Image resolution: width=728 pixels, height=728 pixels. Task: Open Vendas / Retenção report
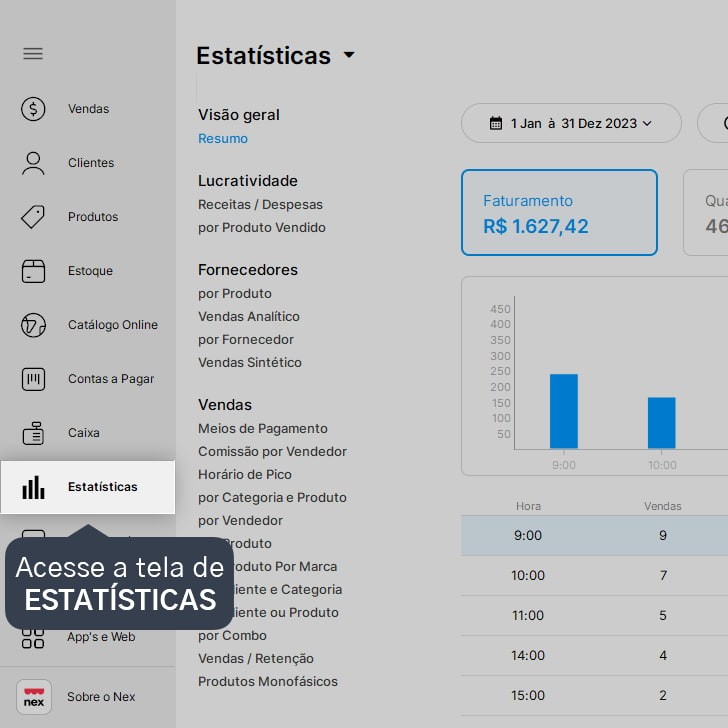click(256, 659)
